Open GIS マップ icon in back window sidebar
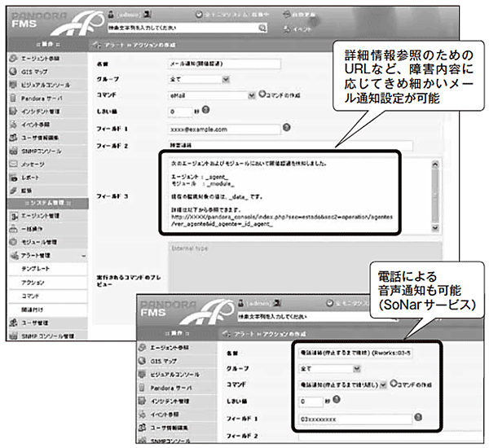This screenshot has width=489, height=448. pyautogui.click(x=13, y=72)
